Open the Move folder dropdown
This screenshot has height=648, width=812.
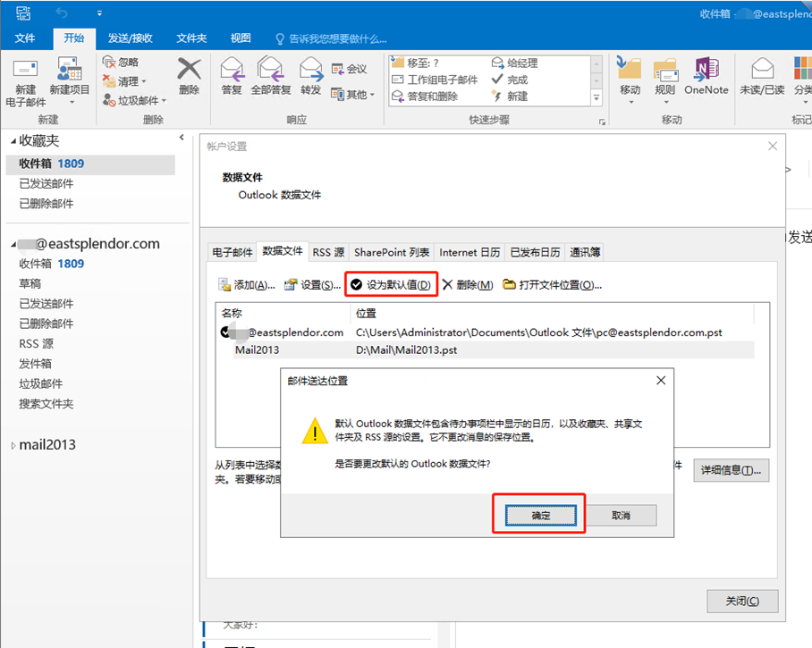point(630,76)
